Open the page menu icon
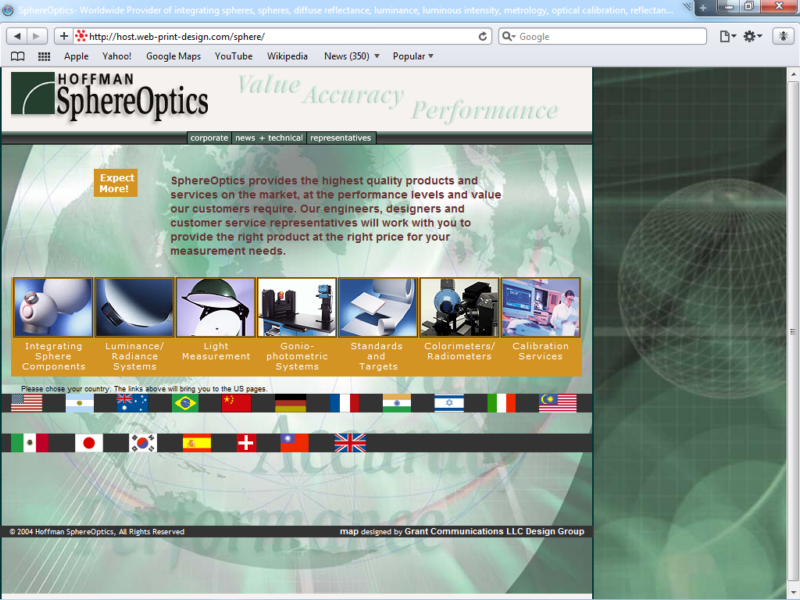The image size is (800, 600). (x=727, y=36)
